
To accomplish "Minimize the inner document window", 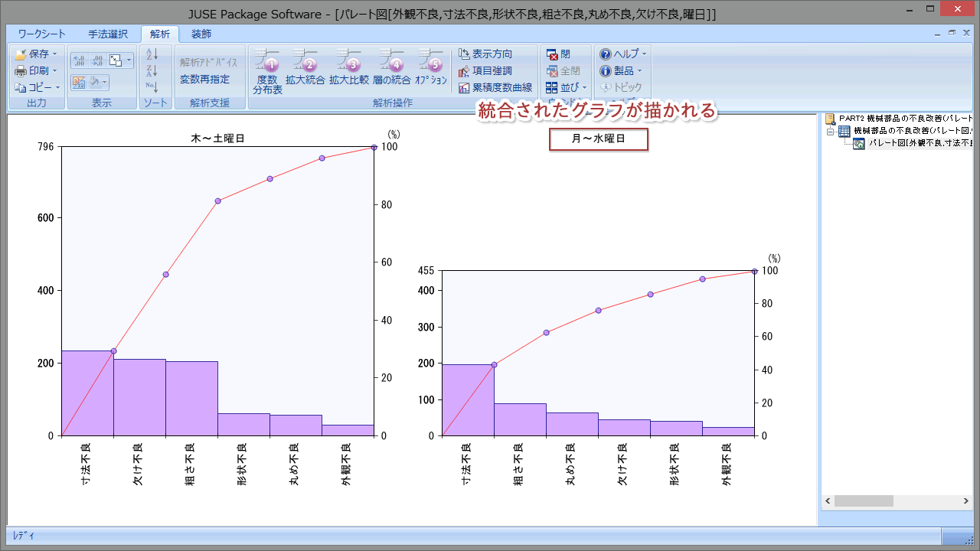I will coord(939,33).
